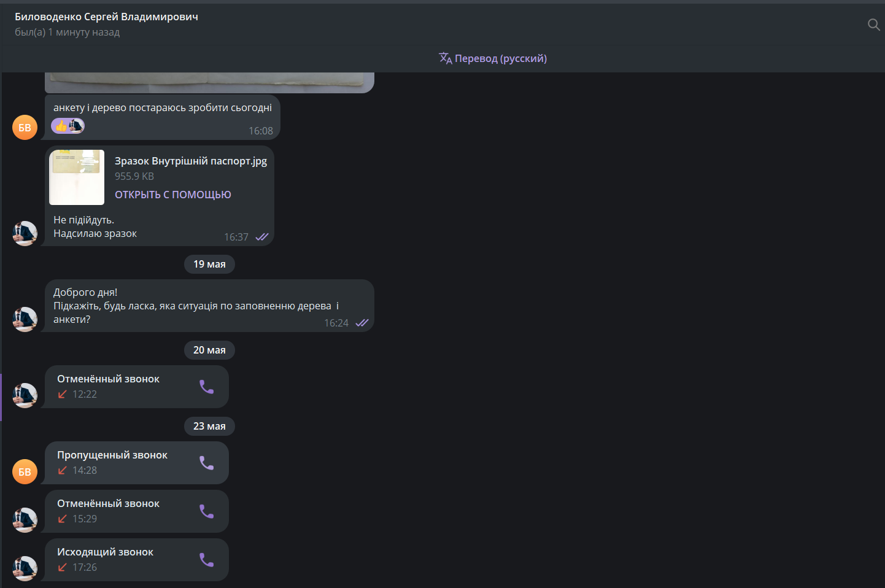Open БВ avatar beside missed call
Viewport: 885px width, 588px height.
[x=25, y=471]
